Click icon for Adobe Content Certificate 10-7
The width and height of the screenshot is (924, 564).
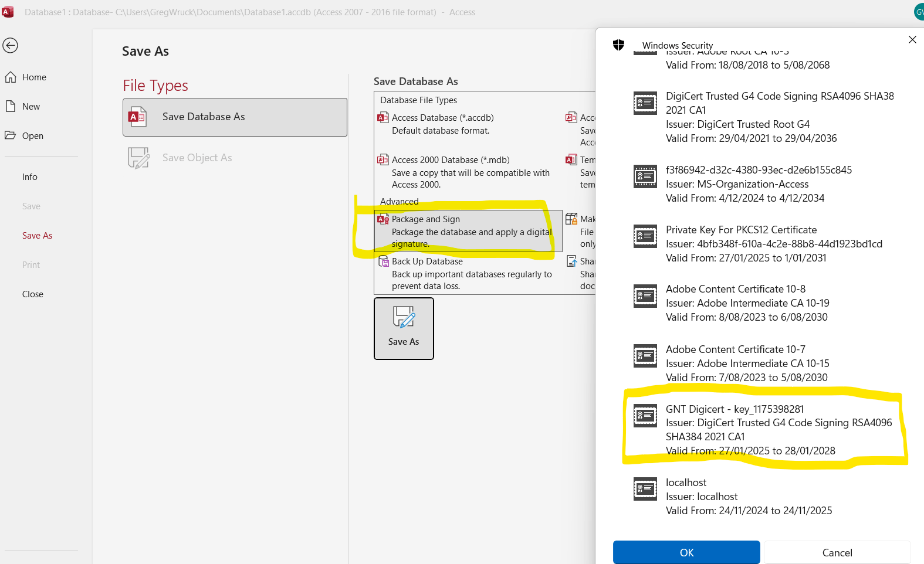click(x=645, y=356)
